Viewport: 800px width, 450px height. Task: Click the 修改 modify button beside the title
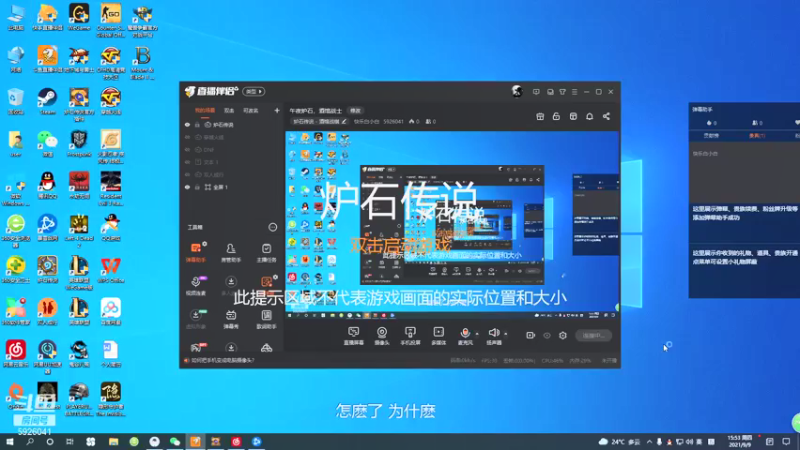pos(356,111)
